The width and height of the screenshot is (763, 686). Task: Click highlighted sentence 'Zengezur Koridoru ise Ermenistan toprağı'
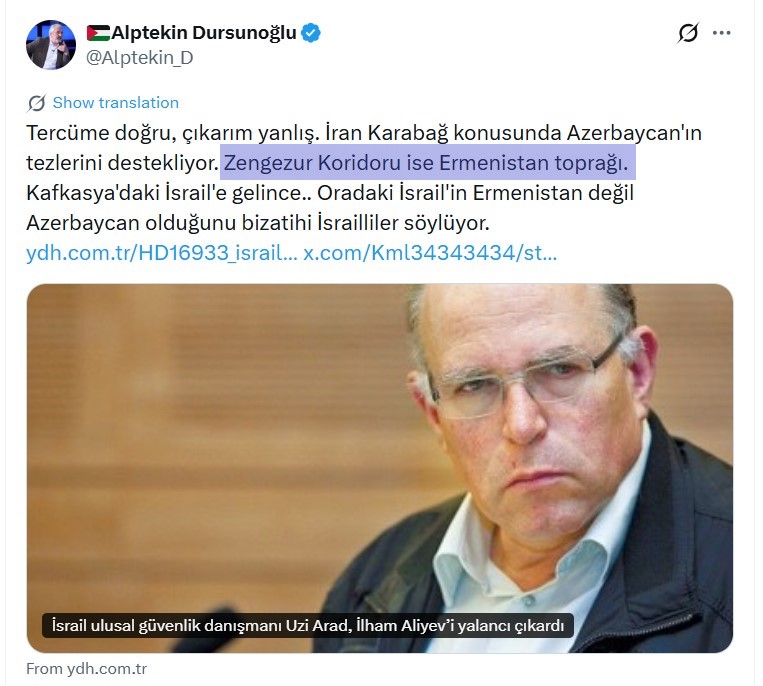(426, 163)
